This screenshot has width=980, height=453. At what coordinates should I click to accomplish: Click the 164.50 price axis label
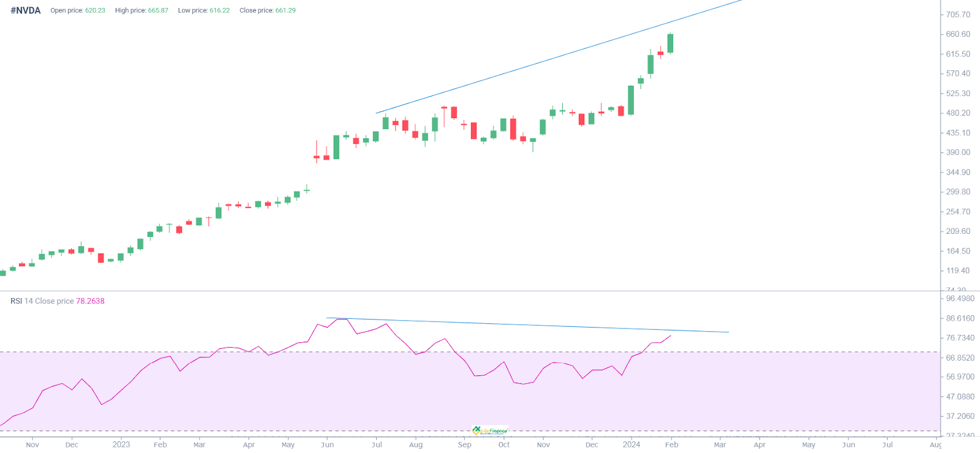pos(958,251)
